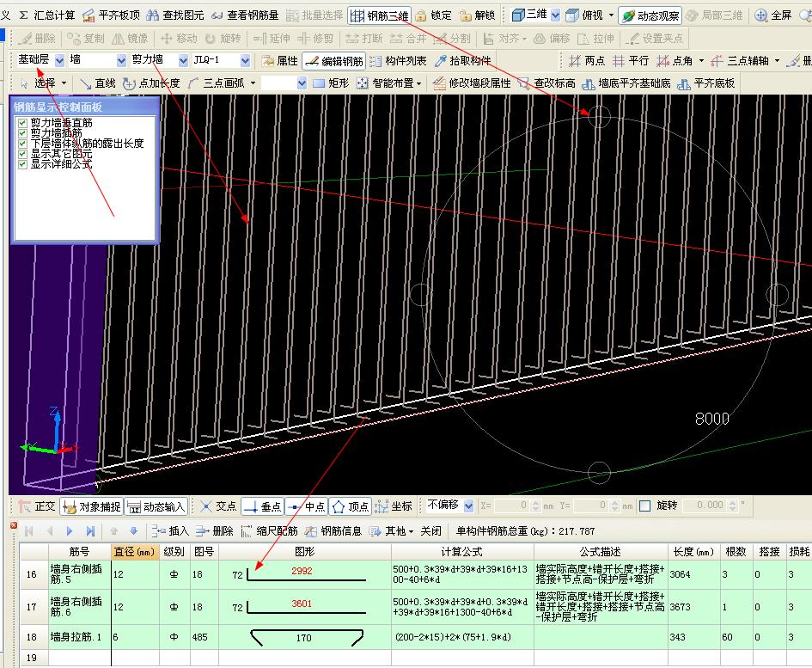Expand the 三点辅轴 dropdown arrow
812x668 pixels.
[x=777, y=61]
